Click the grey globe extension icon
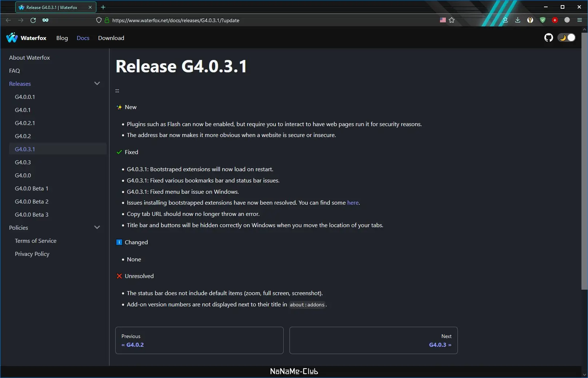This screenshot has width=588, height=378. coord(567,20)
